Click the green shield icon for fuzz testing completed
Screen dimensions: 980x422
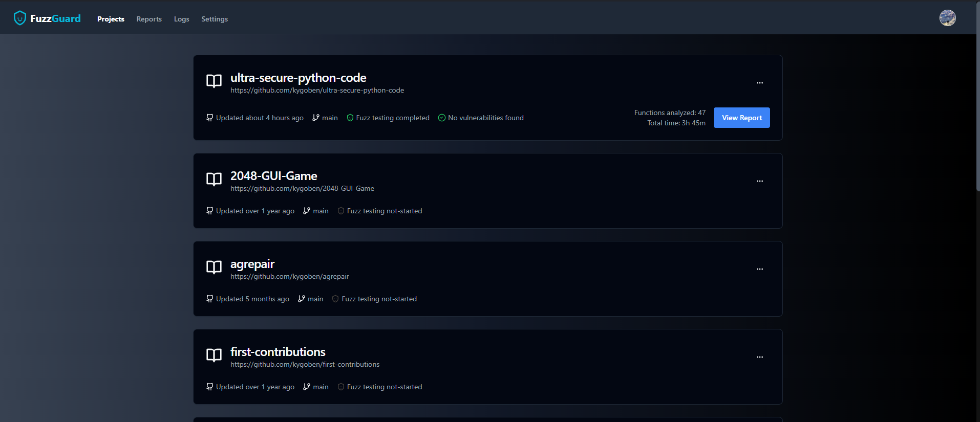350,118
